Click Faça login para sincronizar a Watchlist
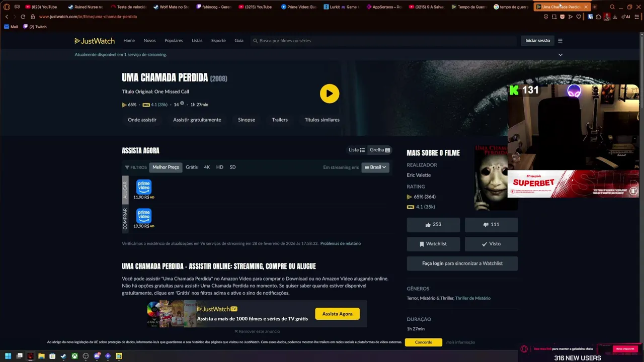Viewport: 644px width, 362px height. tap(462, 263)
